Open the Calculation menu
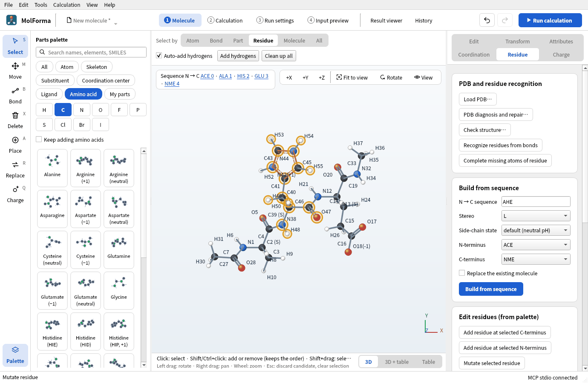588x383 pixels. point(66,5)
